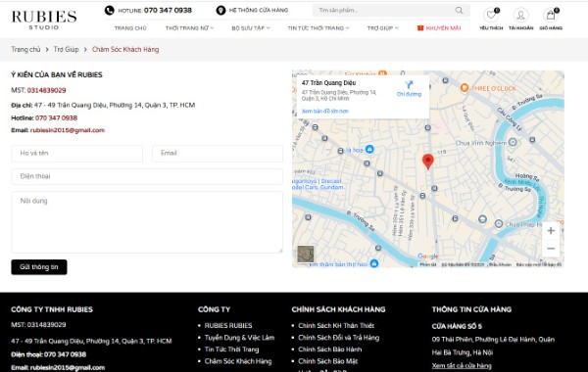Open Chính Sách Bảo Mật link
This screenshot has width=588, height=372.
tap(327, 361)
